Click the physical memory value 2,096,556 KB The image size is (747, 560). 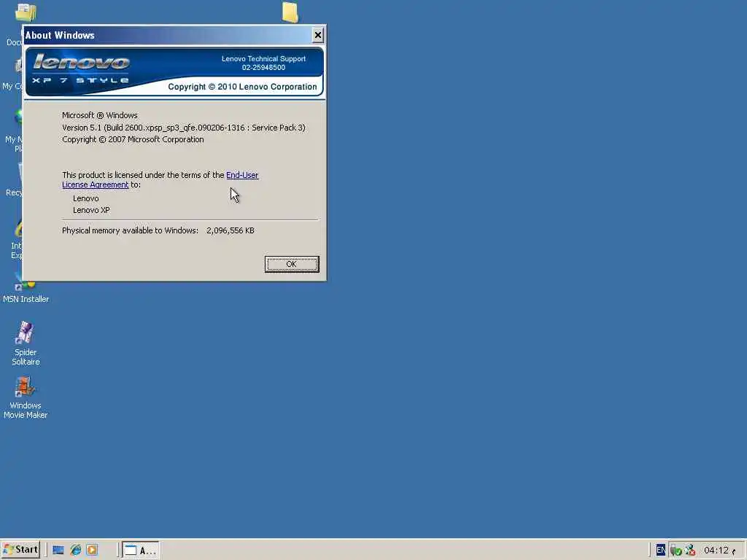click(x=230, y=230)
